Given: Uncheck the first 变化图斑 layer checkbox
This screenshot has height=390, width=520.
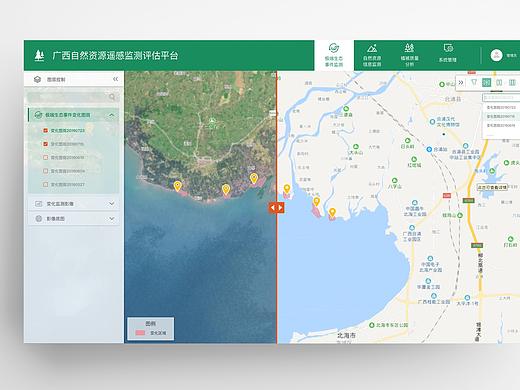Looking at the screenshot, I should 46,130.
